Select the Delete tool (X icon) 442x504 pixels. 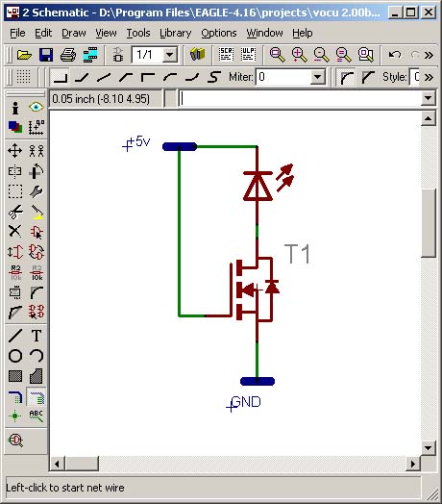coord(14,232)
